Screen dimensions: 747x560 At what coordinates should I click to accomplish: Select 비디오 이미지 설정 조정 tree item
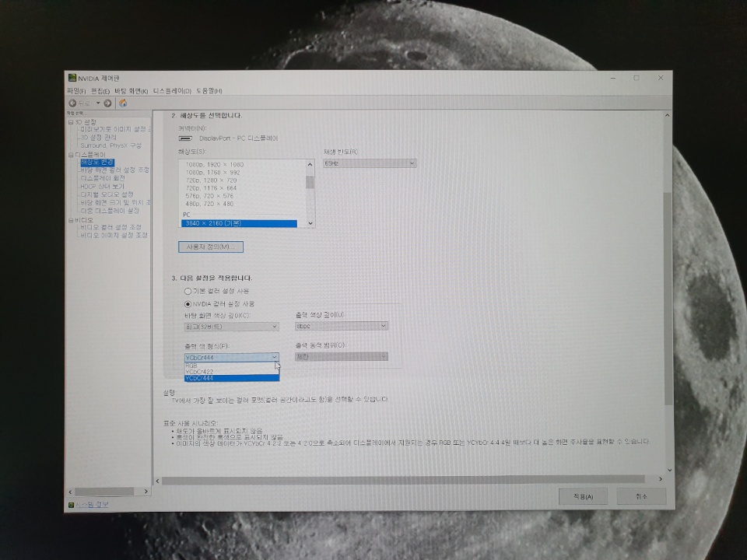(114, 235)
